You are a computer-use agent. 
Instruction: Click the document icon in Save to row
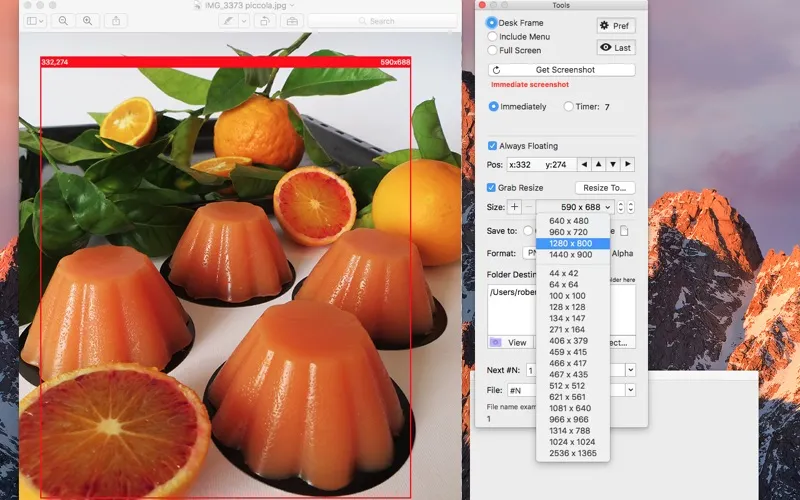click(624, 231)
